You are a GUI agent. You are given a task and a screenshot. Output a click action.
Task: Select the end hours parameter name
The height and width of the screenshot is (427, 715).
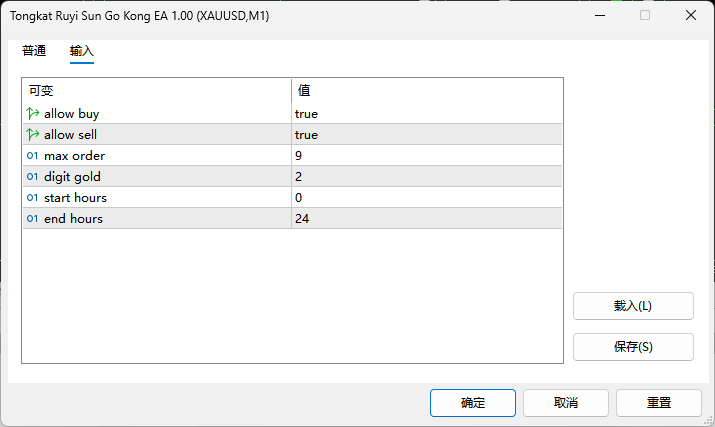pos(73,219)
